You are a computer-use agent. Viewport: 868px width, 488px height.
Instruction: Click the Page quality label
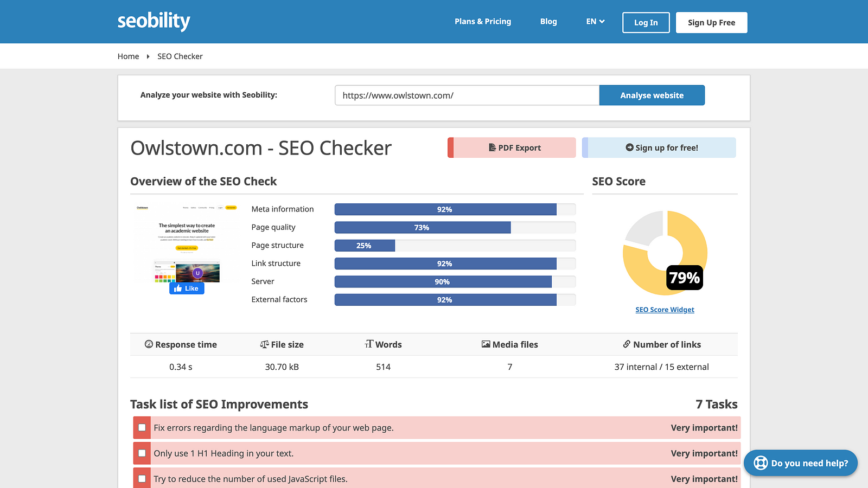click(x=273, y=227)
